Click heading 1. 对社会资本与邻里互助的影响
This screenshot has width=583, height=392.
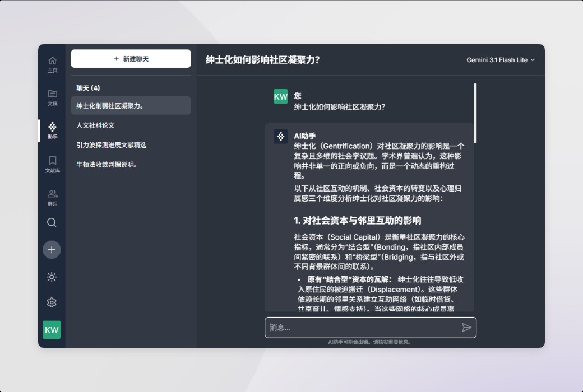pyautogui.click(x=357, y=221)
